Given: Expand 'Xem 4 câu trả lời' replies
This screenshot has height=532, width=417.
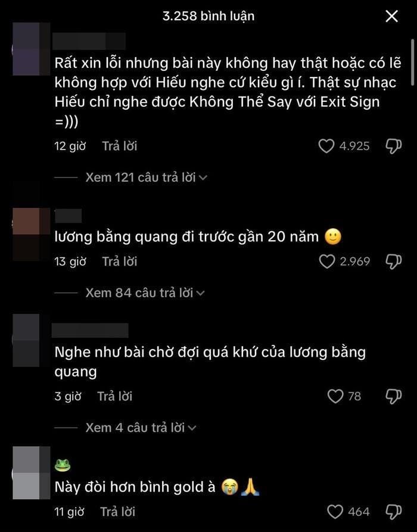Looking at the screenshot, I should click(x=141, y=428).
